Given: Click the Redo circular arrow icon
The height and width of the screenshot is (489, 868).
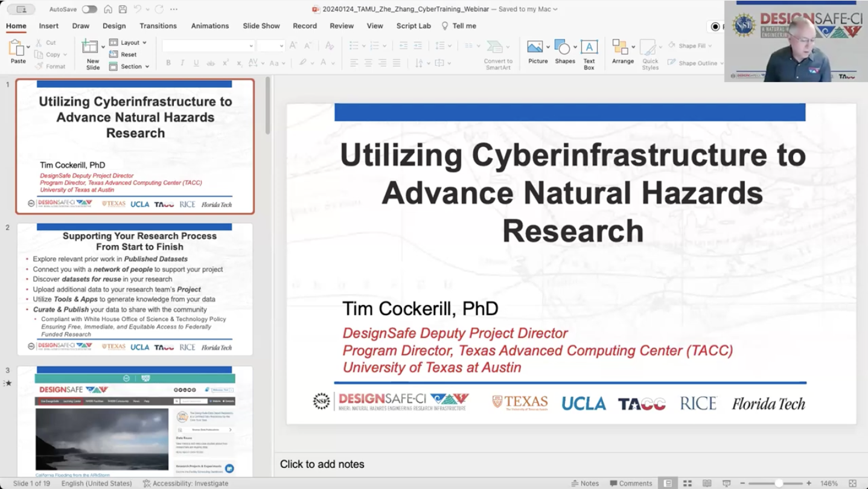Looking at the screenshot, I should pos(159,9).
